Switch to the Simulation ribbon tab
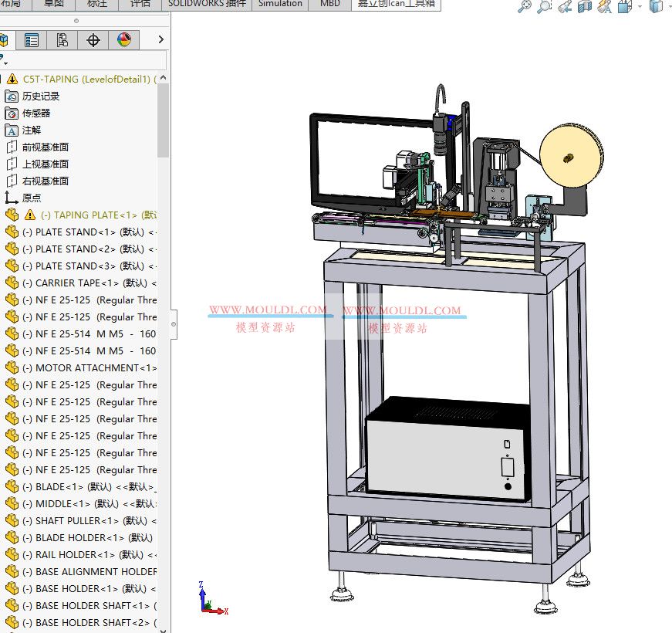 tap(280, 4)
